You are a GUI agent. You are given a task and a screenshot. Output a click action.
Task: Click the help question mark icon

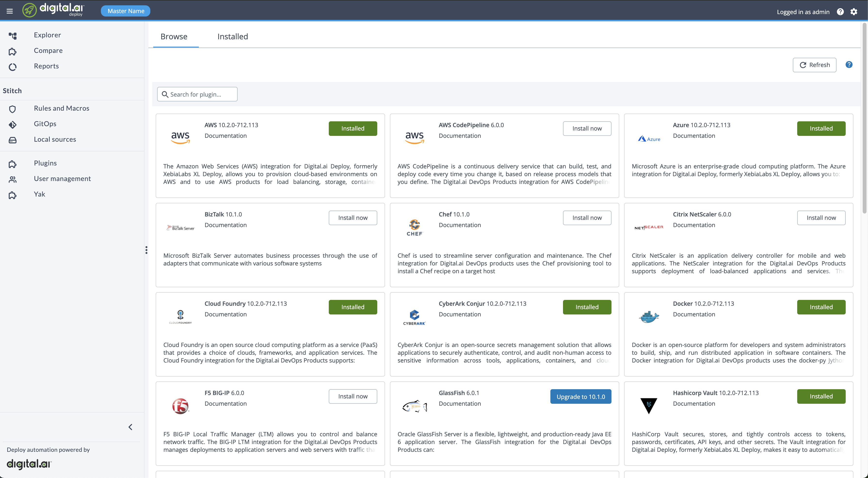(x=840, y=11)
